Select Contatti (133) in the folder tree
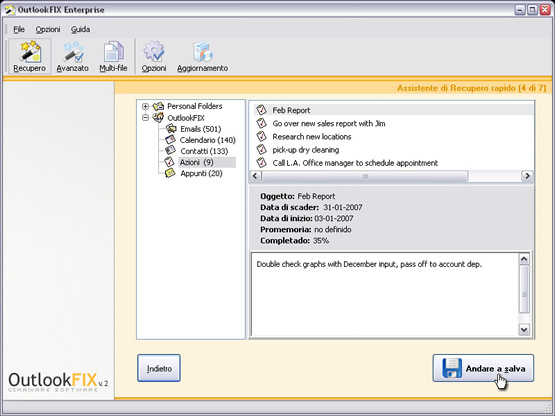Image resolution: width=555 pixels, height=416 pixels. 204,151
